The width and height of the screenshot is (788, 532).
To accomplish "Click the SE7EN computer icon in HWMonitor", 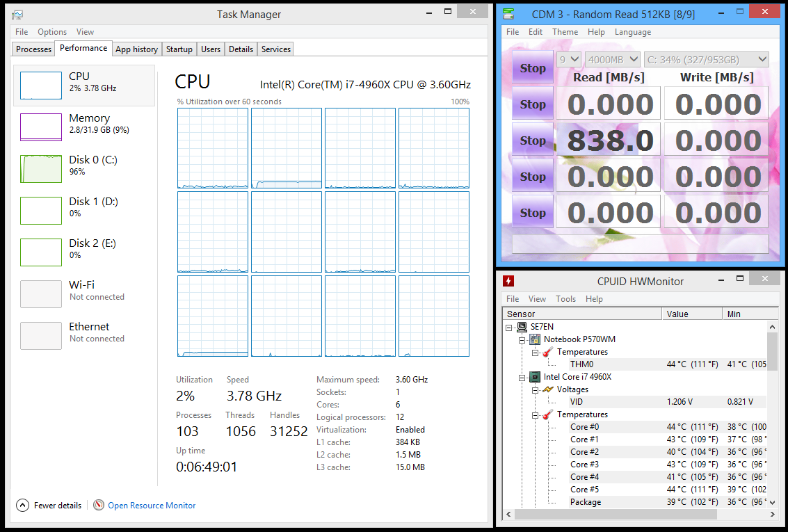I will pyautogui.click(x=522, y=327).
